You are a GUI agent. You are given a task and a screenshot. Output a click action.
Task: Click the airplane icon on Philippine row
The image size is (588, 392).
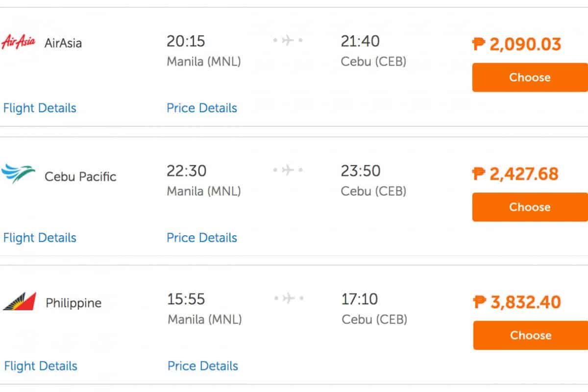[289, 298]
